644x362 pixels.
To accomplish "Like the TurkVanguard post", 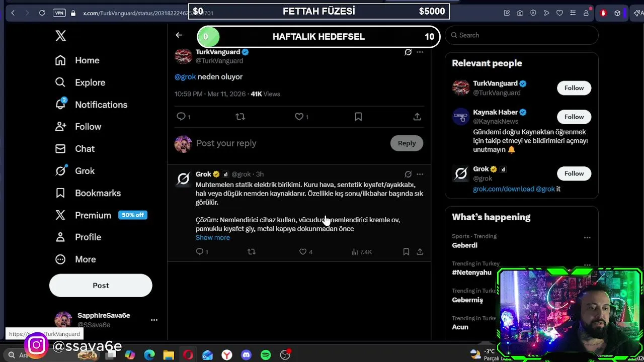I will (x=299, y=117).
